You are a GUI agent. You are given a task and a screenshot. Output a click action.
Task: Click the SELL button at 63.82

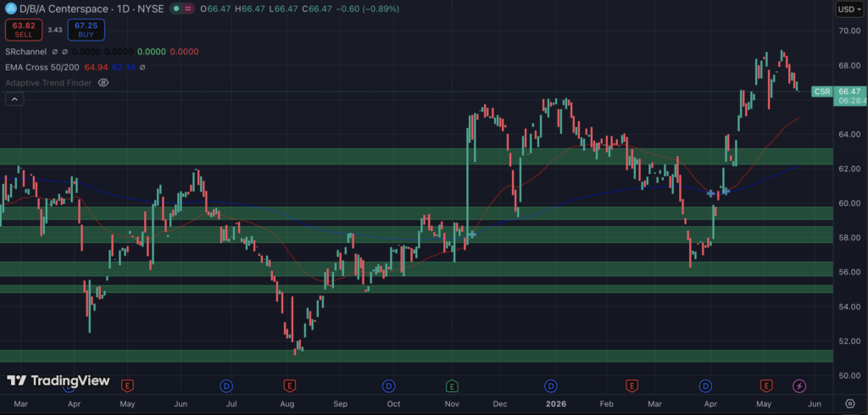[x=24, y=30]
